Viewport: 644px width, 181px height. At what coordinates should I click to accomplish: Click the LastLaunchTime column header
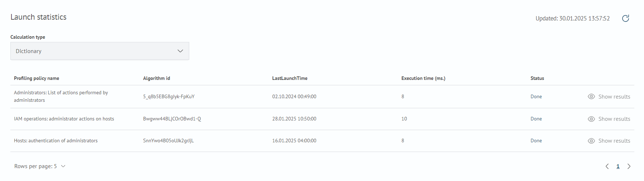pyautogui.click(x=290, y=78)
